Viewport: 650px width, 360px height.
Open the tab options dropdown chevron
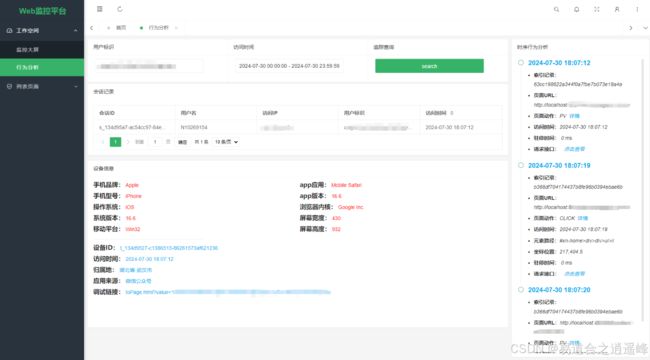click(x=645, y=28)
